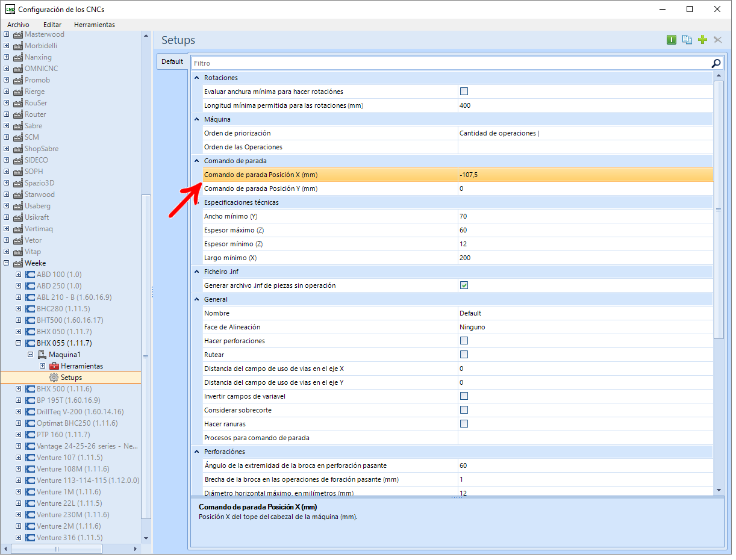Viewport: 736px width, 560px height.
Task: Click the Maquina1 machine icon
Action: [42, 355]
